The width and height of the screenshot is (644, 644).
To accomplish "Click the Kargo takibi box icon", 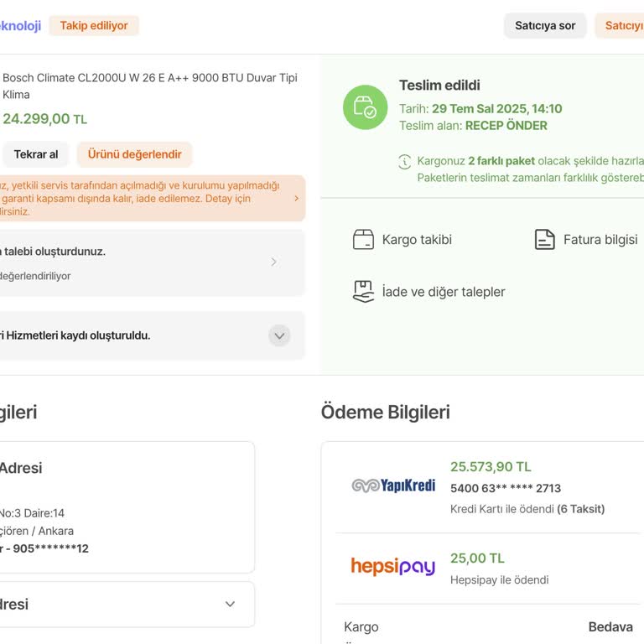I will point(363,240).
